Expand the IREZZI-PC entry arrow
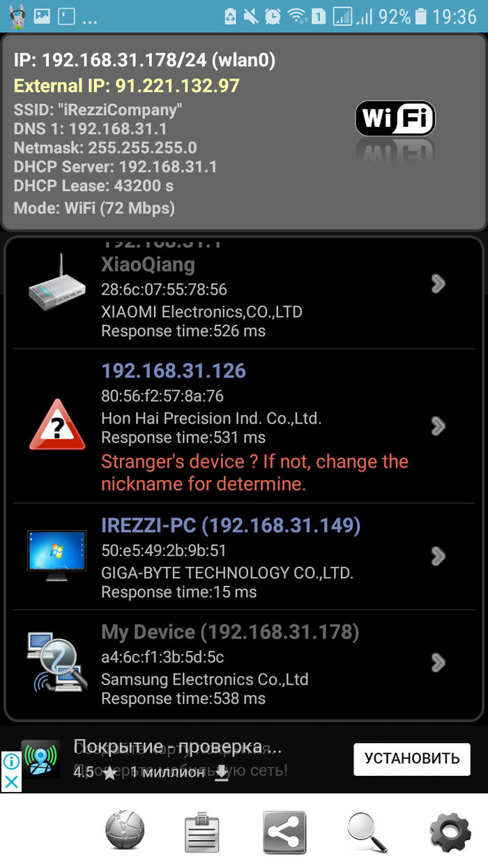The image size is (488, 868). pyautogui.click(x=438, y=555)
